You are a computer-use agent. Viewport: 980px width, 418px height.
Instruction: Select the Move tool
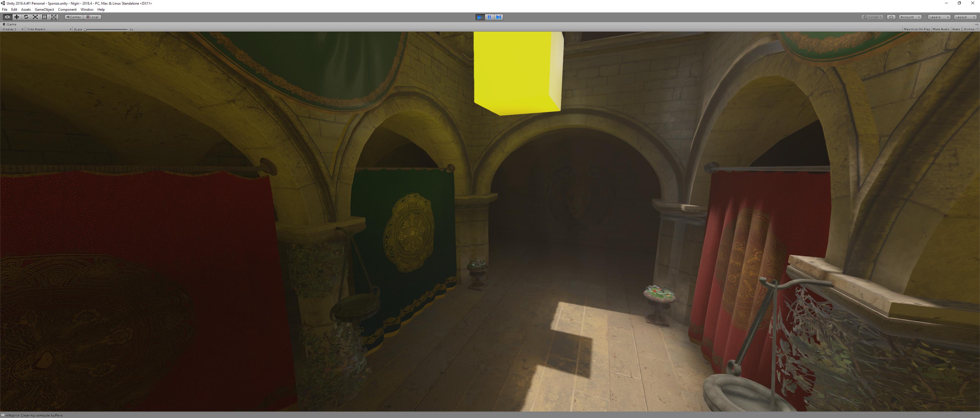tap(17, 17)
